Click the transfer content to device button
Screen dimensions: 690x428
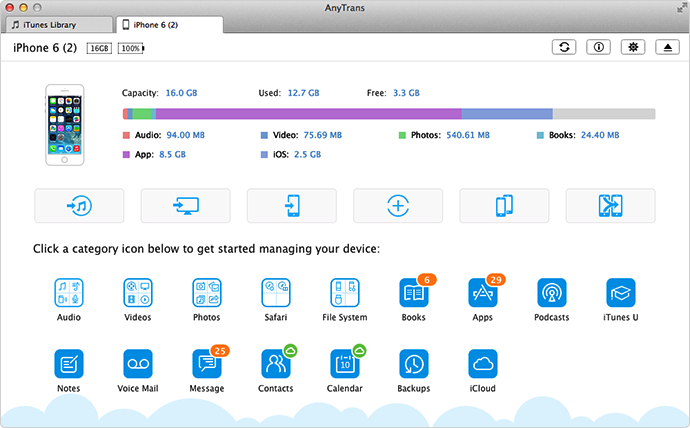click(x=292, y=206)
